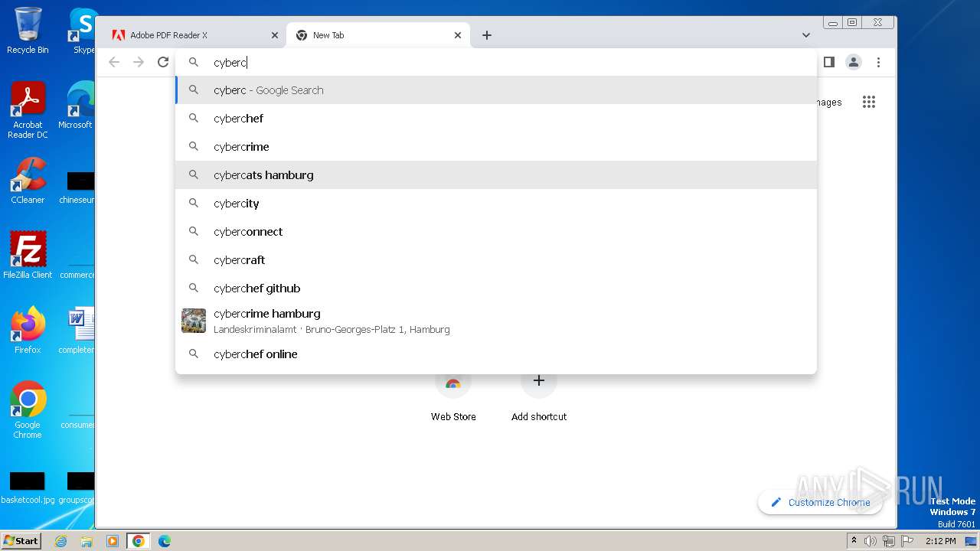The width and height of the screenshot is (980, 551).
Task: Click the browser back arrow
Action: [x=114, y=62]
